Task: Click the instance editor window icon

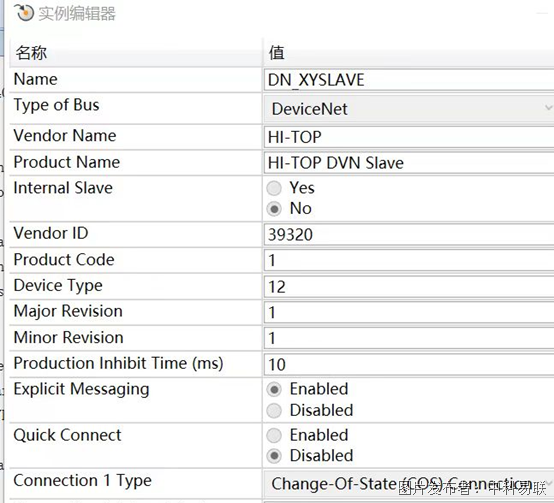Action: click(24, 13)
